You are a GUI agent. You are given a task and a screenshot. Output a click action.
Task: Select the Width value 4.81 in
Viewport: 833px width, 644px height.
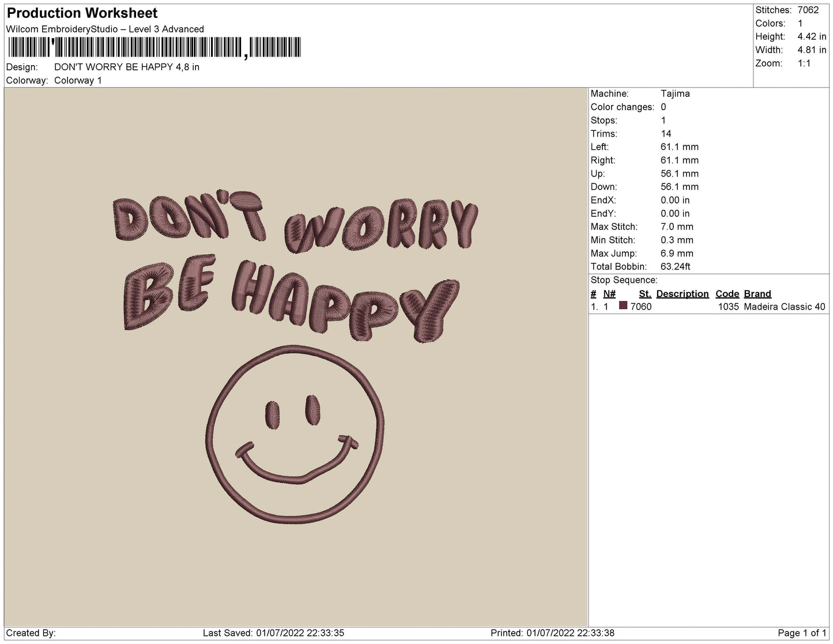[812, 50]
